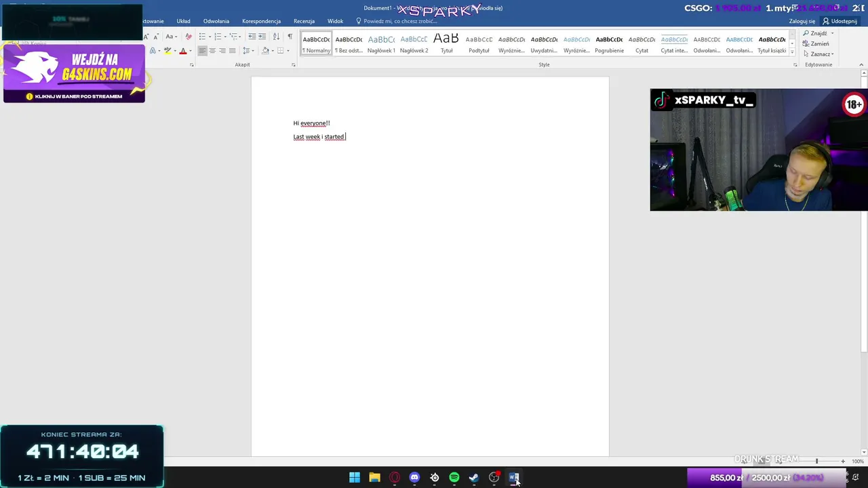
Task: Open Steam from the taskbar
Action: (x=474, y=478)
